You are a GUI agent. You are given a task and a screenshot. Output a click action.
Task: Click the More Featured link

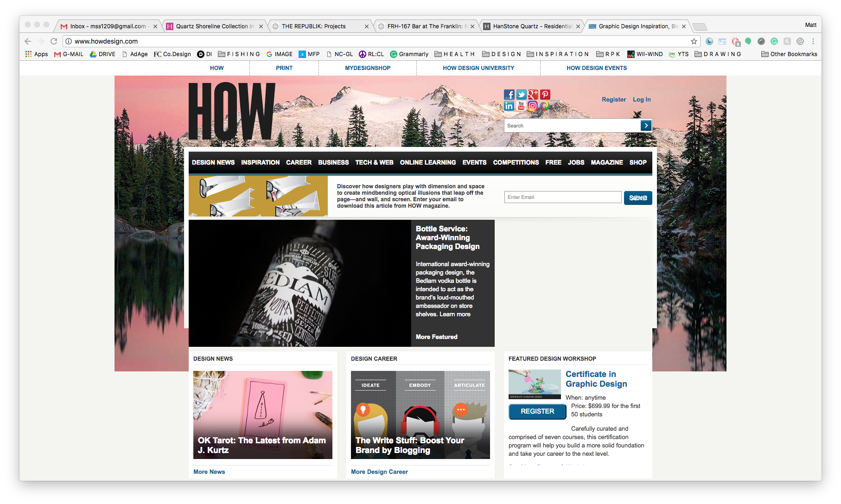[437, 337]
